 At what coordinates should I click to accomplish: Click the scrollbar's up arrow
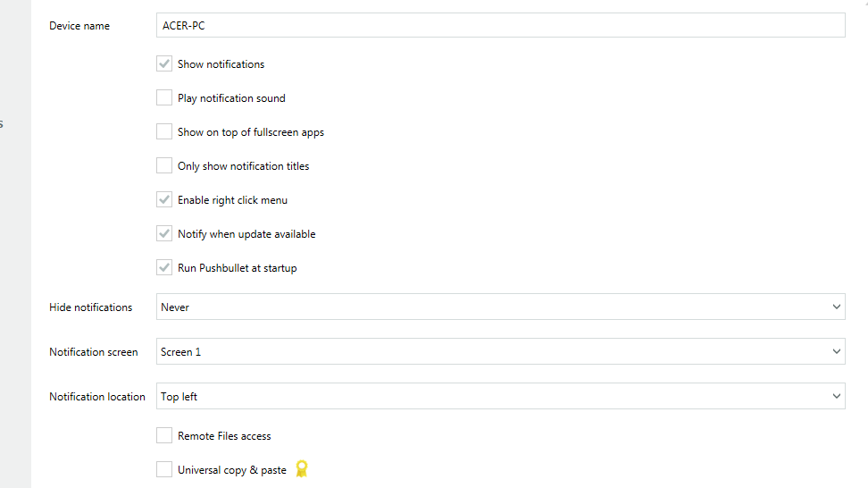point(864,4)
